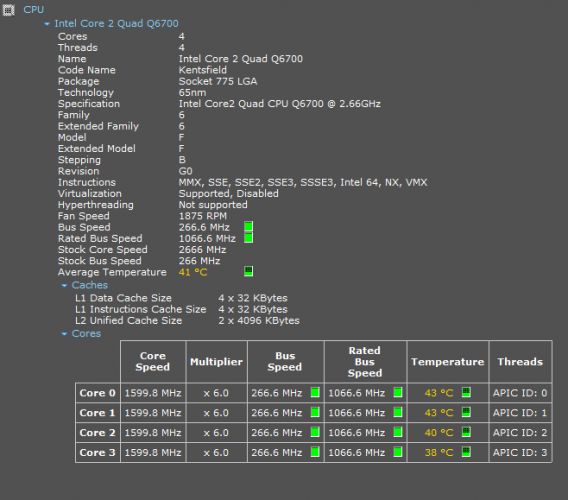Screen dimensions: 568x500
Task: Click the CPU chip icon at top
Action: click(9, 10)
